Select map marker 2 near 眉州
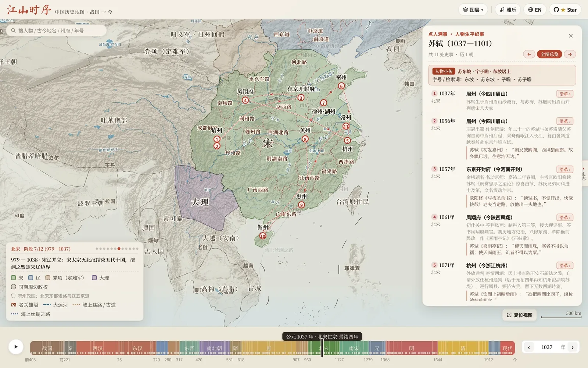This screenshot has height=368, width=588. click(x=217, y=146)
